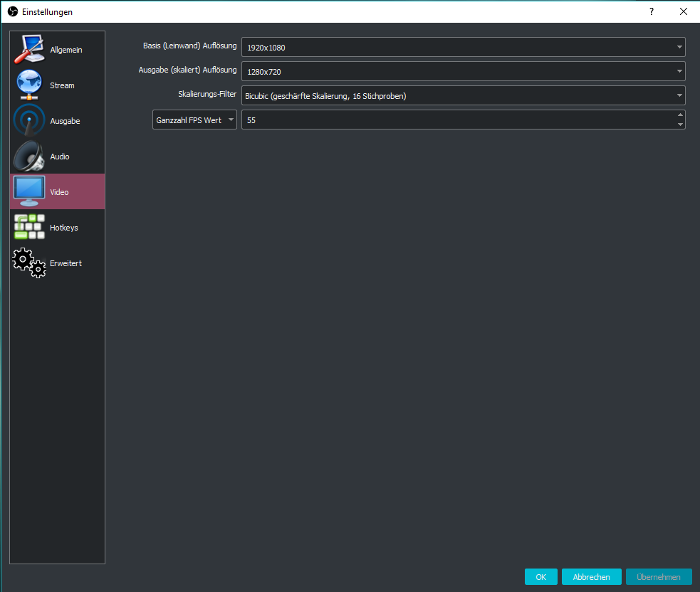This screenshot has height=592, width=700.
Task: Switch to the Audio settings tab
Action: pos(60,157)
